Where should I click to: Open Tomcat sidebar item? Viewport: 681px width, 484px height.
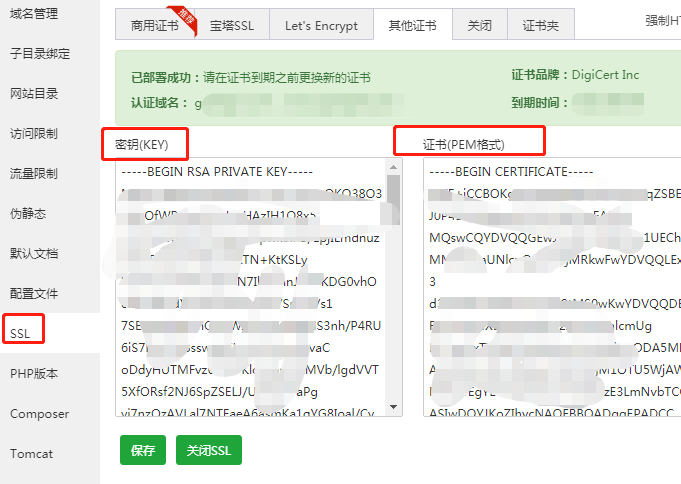point(31,454)
